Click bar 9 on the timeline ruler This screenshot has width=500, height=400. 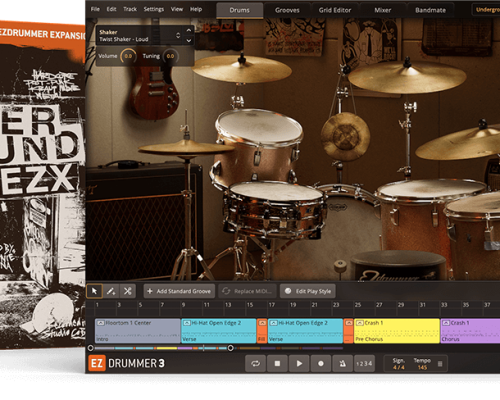184,305
